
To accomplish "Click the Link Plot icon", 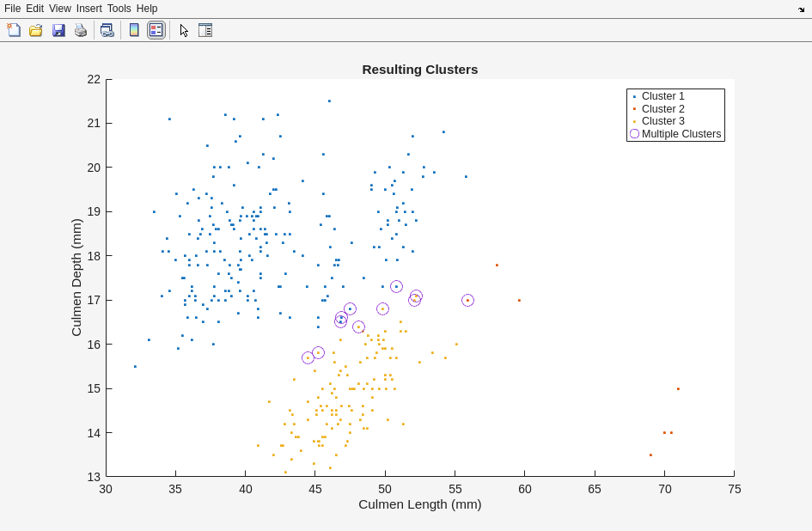I will point(107,30).
